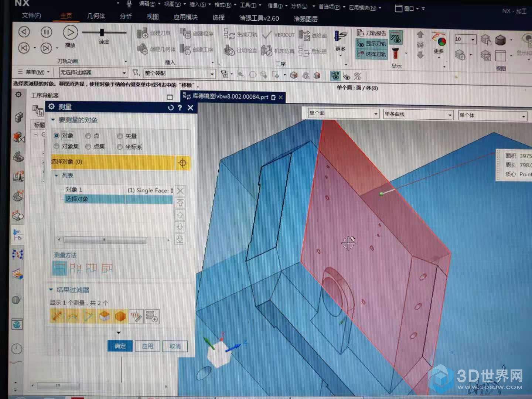
Task: Collapse the List section
Action: tap(57, 175)
